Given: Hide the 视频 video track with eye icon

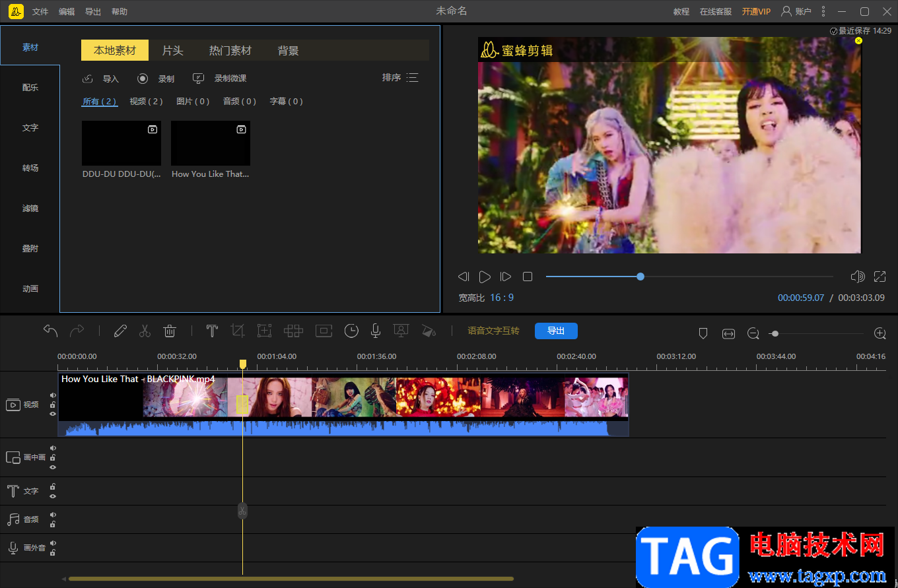Looking at the screenshot, I should (x=53, y=414).
